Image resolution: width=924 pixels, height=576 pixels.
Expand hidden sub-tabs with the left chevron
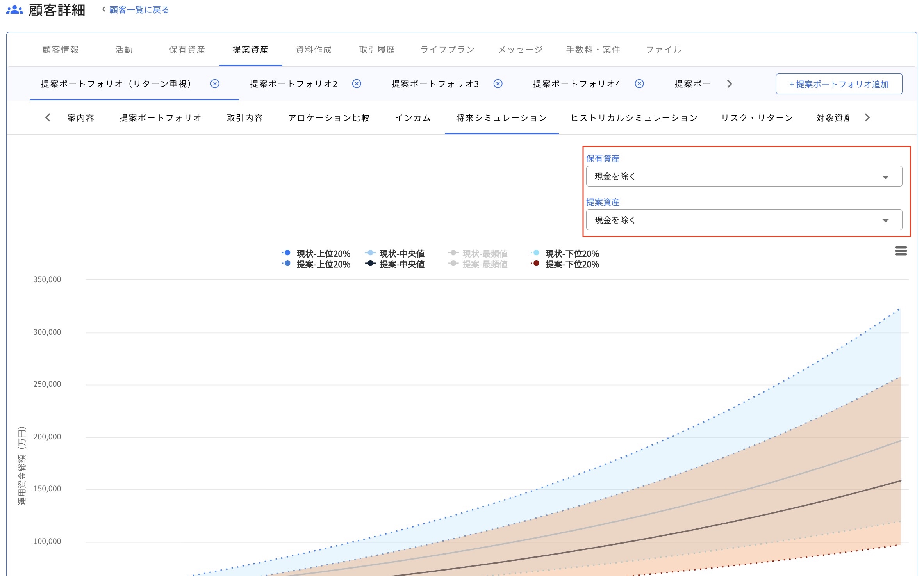pyautogui.click(x=48, y=117)
